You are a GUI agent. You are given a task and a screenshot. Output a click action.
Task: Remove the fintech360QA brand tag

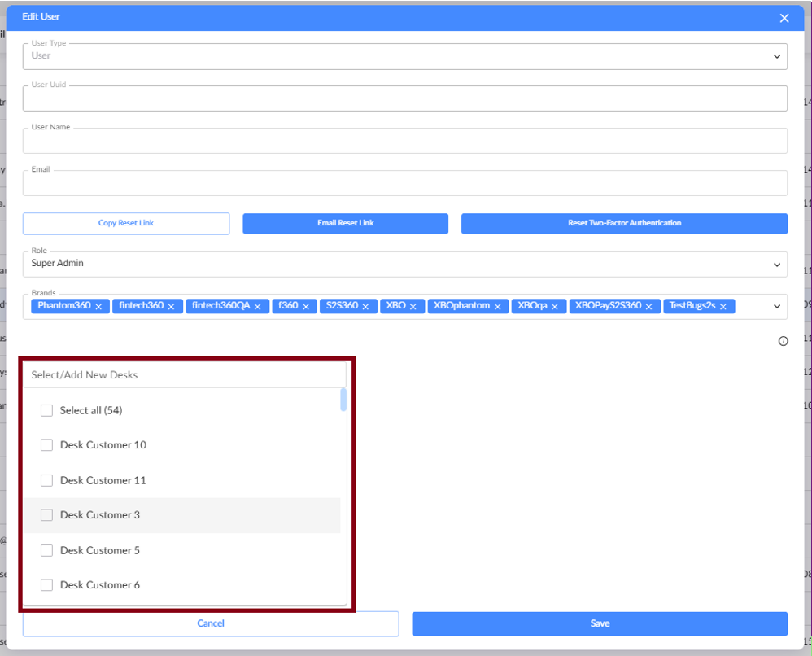[x=258, y=307]
